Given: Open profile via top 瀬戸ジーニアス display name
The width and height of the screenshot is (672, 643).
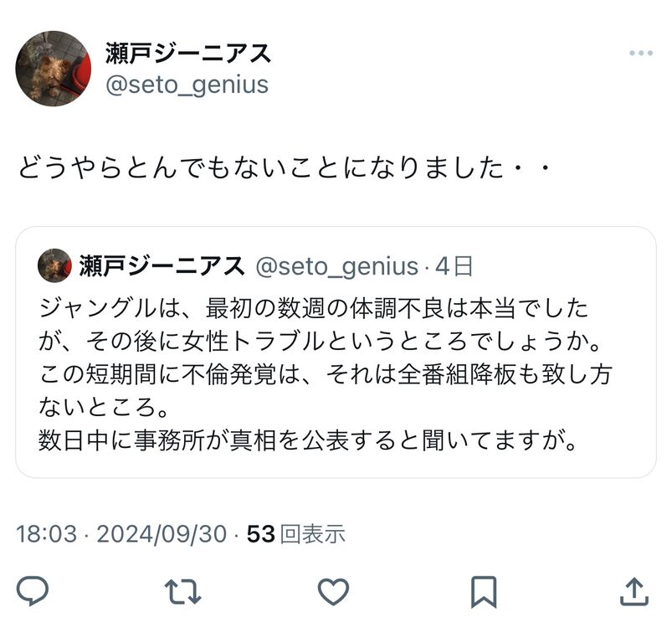Looking at the screenshot, I should coord(188,54).
